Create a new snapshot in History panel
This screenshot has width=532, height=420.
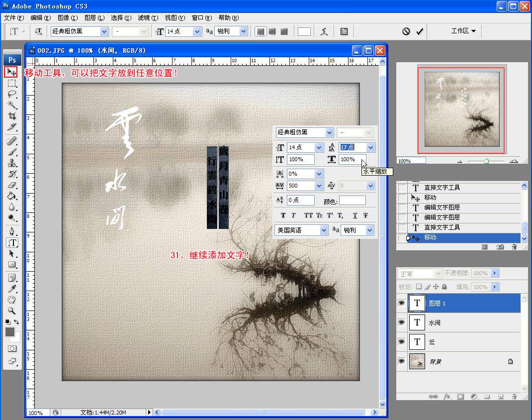500,247
